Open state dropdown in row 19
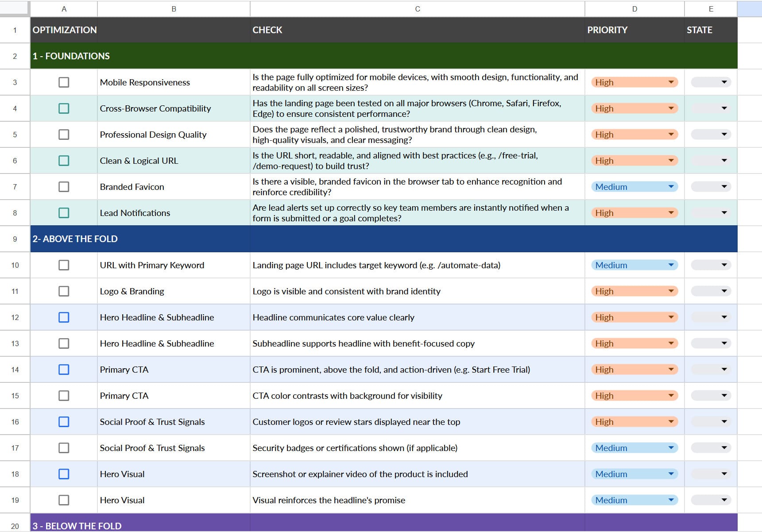This screenshot has width=762, height=532. 724,500
